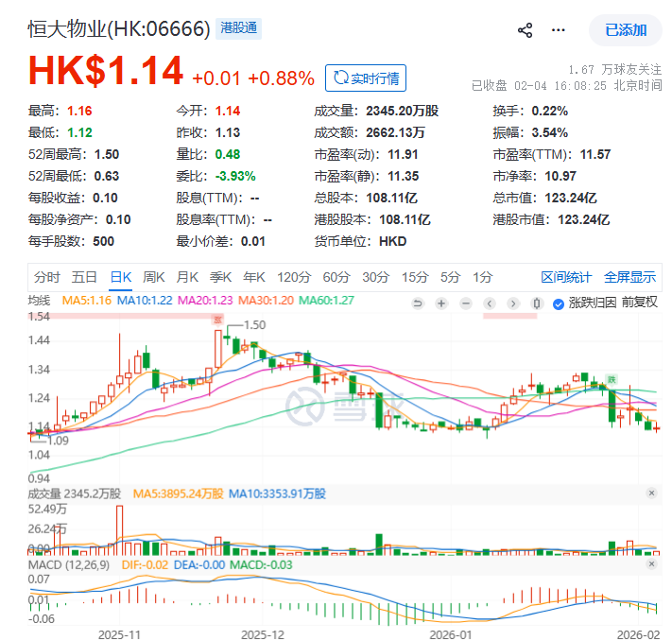Click the 实时行情 refresh button
The image size is (672, 641).
coord(365,78)
